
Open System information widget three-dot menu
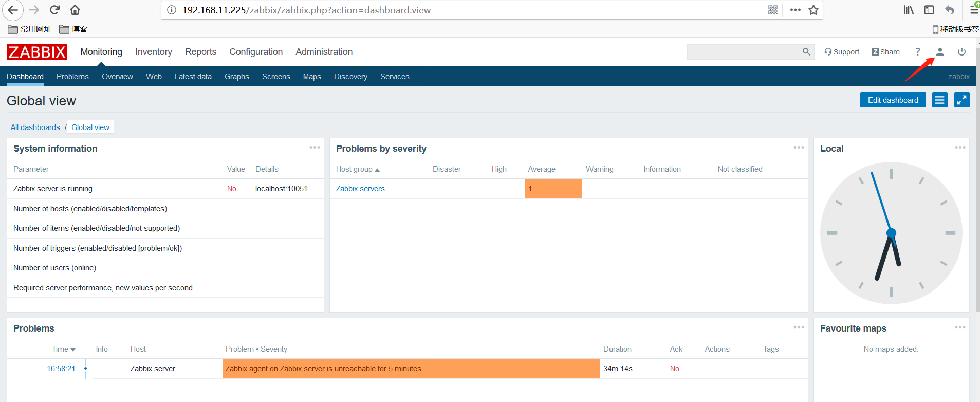(x=315, y=148)
